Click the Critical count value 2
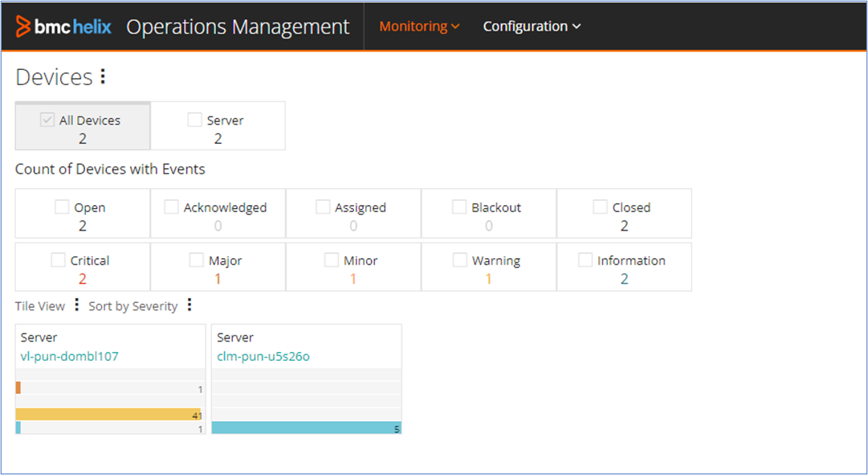Screen dimensions: 868x475 click(x=83, y=279)
